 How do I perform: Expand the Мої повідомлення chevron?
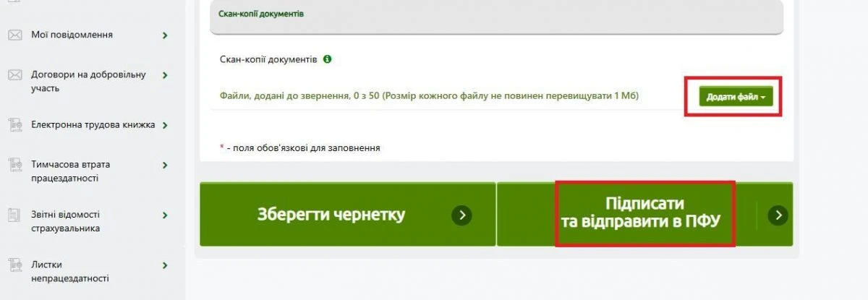pyautogui.click(x=166, y=35)
